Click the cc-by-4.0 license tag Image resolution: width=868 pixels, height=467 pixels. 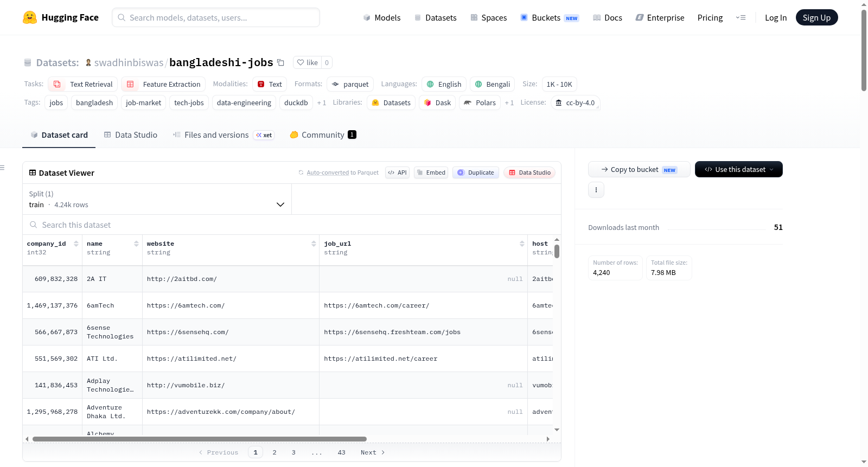pyautogui.click(x=575, y=103)
